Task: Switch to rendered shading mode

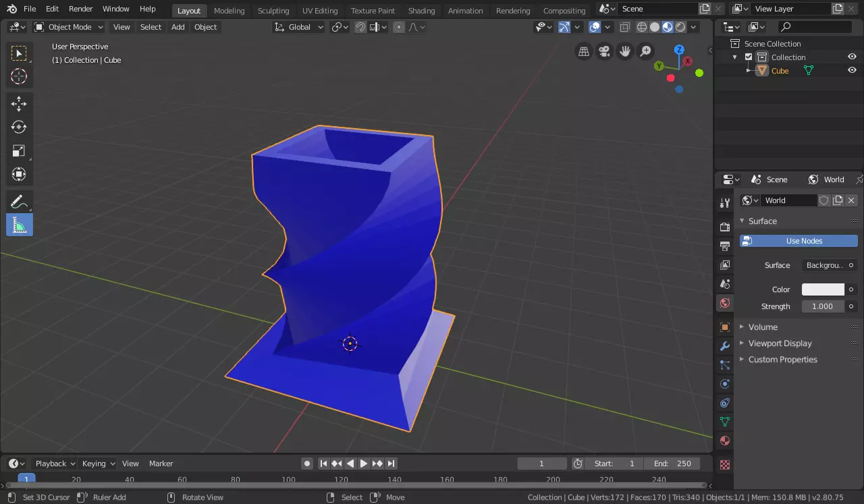Action: (x=681, y=27)
